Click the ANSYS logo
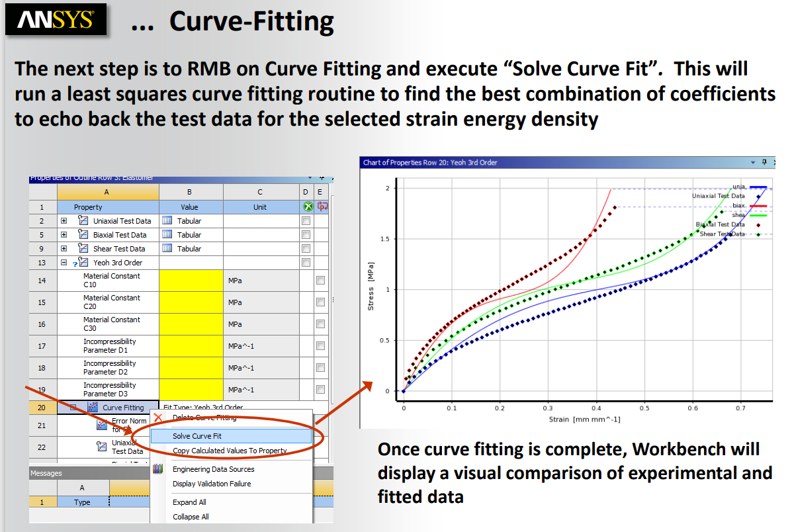Viewport: 796px width, 532px height. [x=56, y=20]
